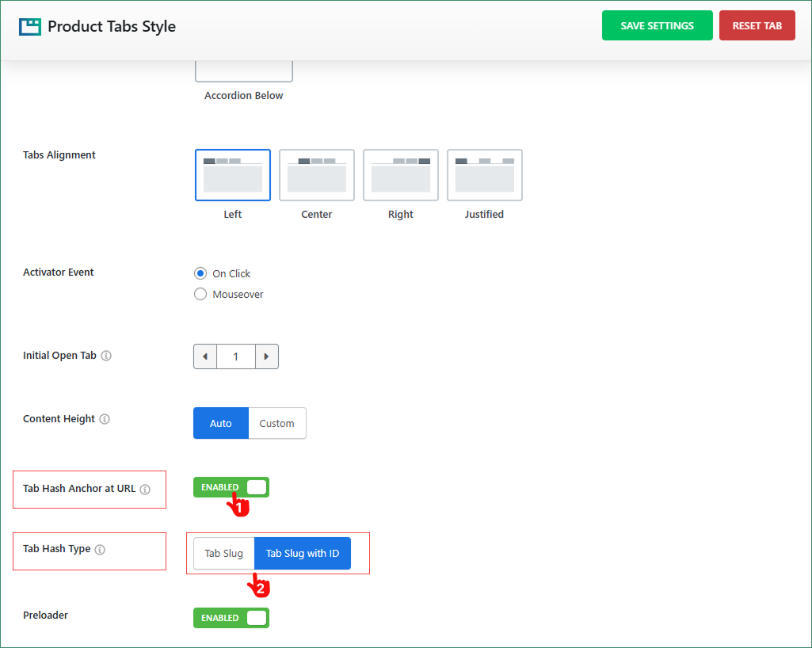Select the Justified tabs alignment icon
This screenshot has height=648, width=812.
click(484, 174)
